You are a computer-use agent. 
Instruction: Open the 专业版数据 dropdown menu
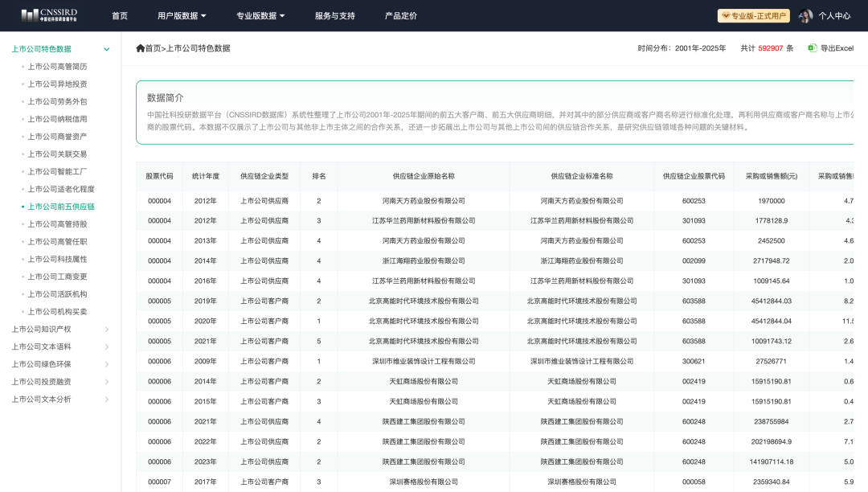click(260, 15)
